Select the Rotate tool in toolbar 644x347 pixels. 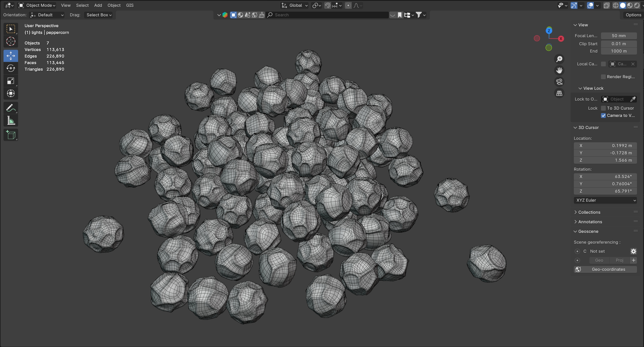point(11,68)
